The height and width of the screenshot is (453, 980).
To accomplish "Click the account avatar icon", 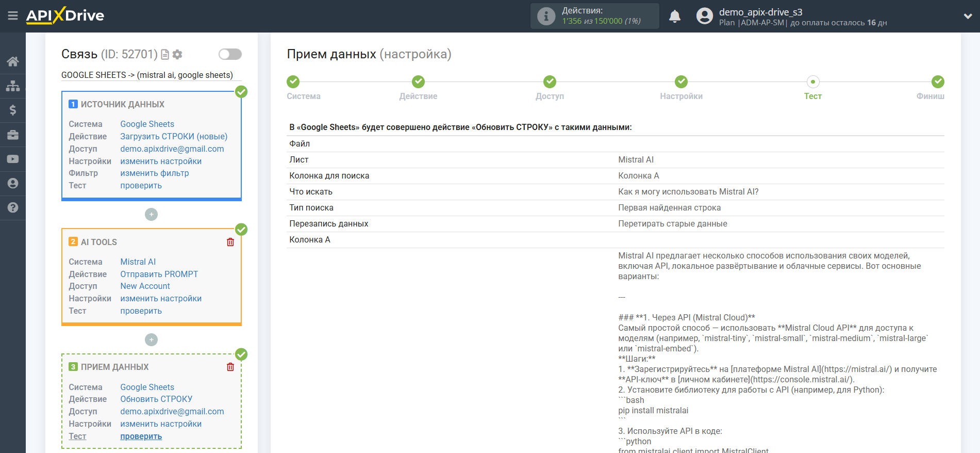I will tap(704, 16).
